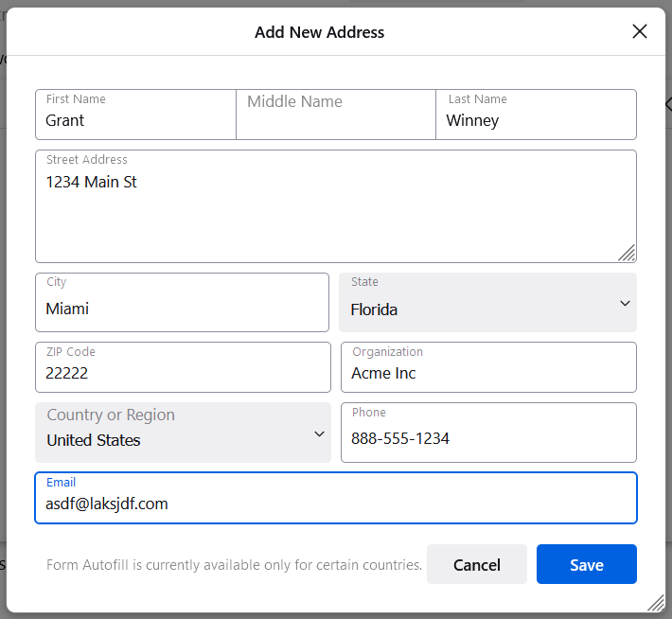Click the Add New Address title text
This screenshot has width=672, height=619.
(319, 32)
